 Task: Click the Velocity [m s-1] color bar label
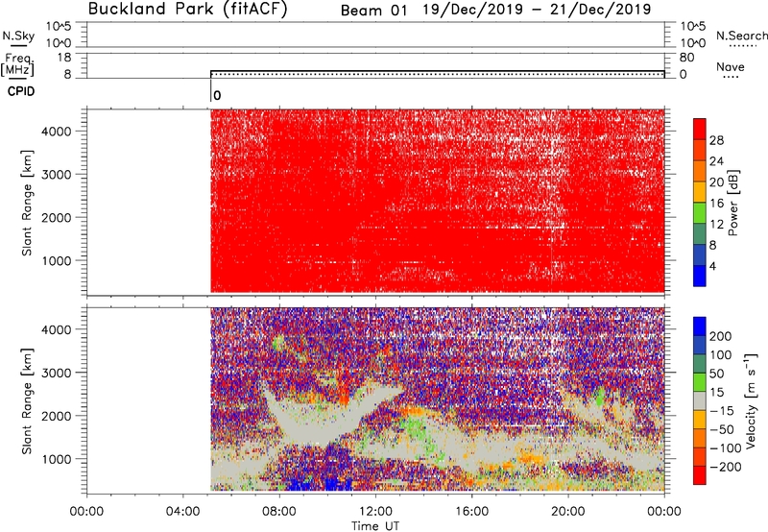click(750, 400)
